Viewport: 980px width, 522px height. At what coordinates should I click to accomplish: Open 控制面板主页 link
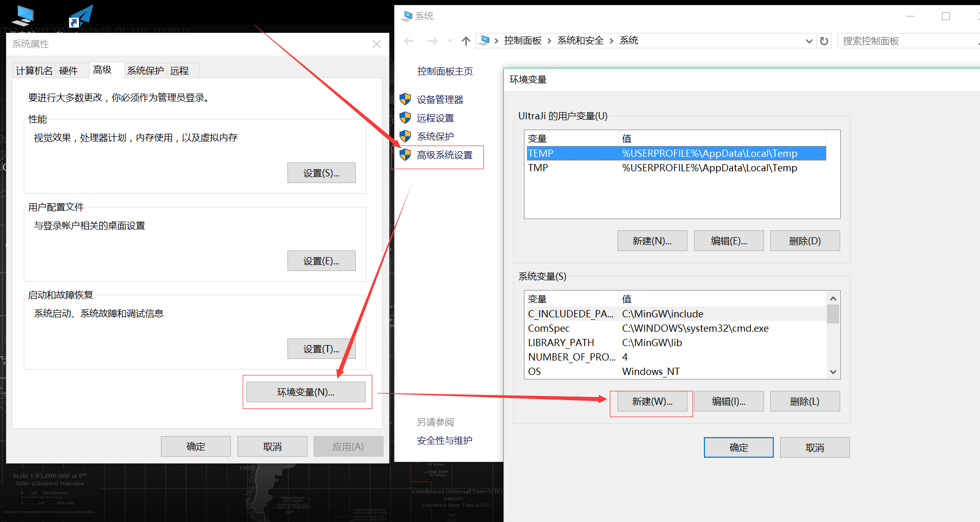click(x=445, y=71)
